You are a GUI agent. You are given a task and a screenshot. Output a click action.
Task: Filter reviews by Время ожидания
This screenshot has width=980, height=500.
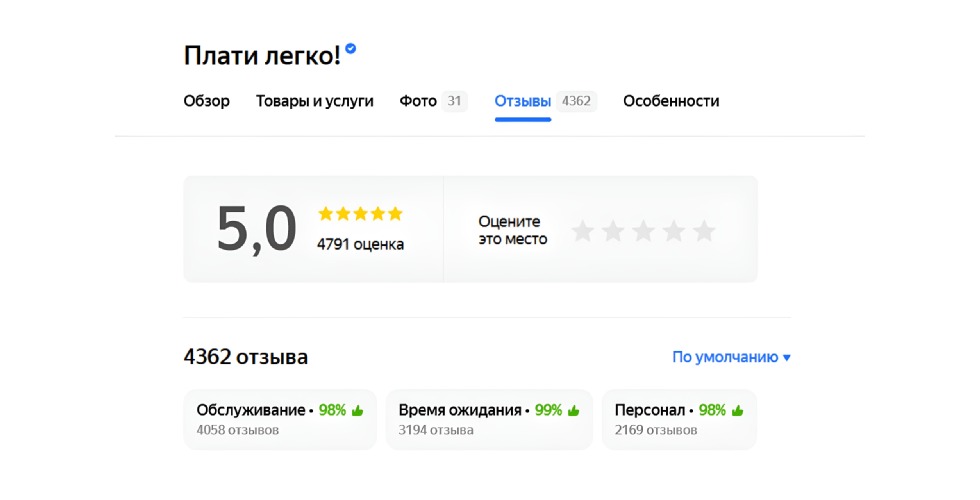(489, 420)
